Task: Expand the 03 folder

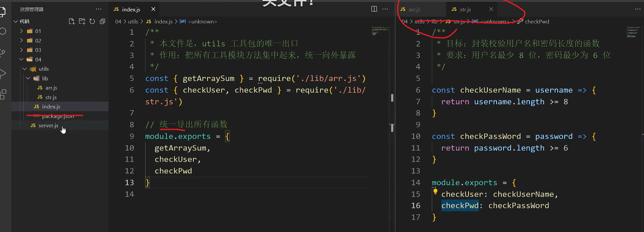Action: pos(38,50)
